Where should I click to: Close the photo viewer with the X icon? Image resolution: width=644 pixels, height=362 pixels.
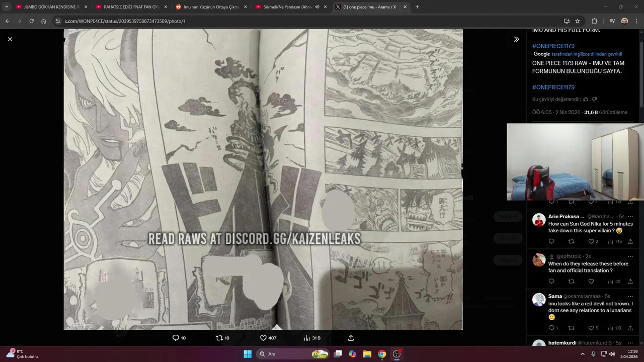point(10,39)
